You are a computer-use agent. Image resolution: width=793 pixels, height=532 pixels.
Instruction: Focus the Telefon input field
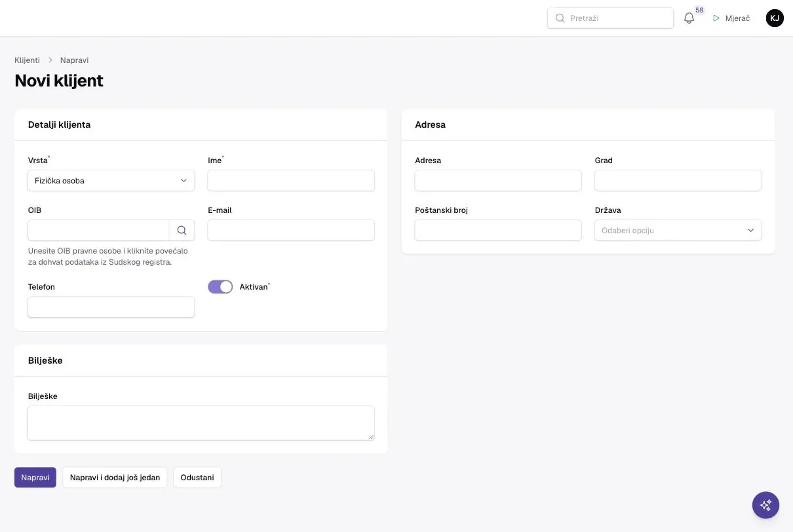[x=111, y=307]
